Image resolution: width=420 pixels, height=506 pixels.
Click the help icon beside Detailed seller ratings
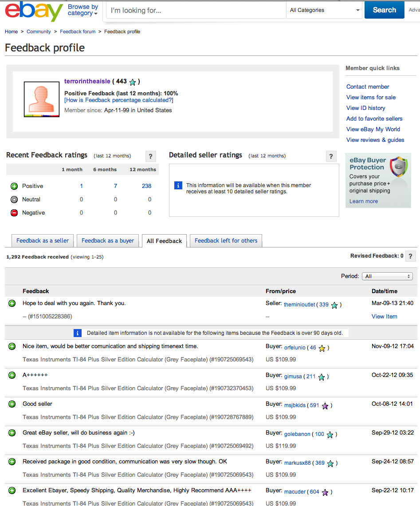pos(331,157)
